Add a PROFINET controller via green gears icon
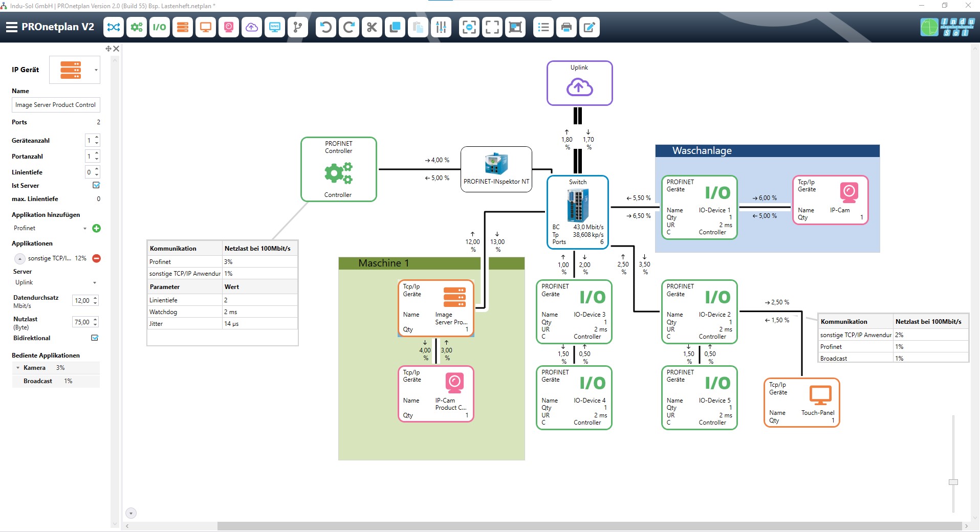Screen dimensions: 980x532 137,27
